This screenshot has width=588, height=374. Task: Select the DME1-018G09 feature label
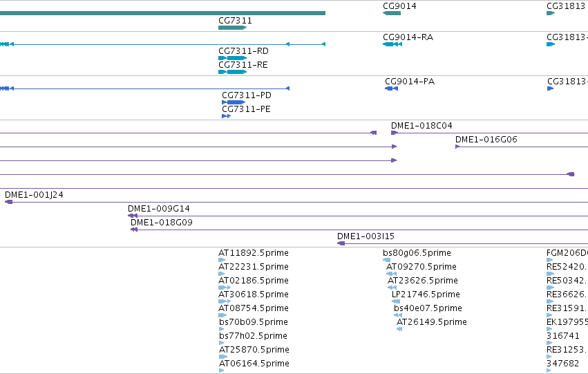pyautogui.click(x=161, y=223)
